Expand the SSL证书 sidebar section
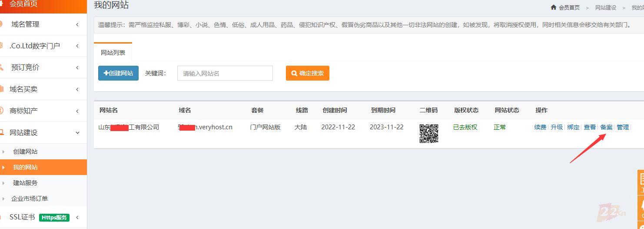The image size is (644, 229). (x=43, y=217)
